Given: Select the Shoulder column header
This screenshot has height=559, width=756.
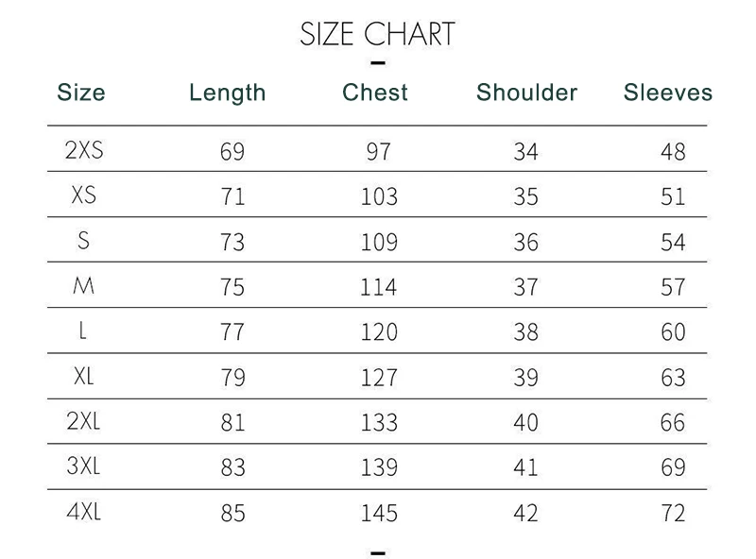Looking at the screenshot, I should tap(526, 93).
